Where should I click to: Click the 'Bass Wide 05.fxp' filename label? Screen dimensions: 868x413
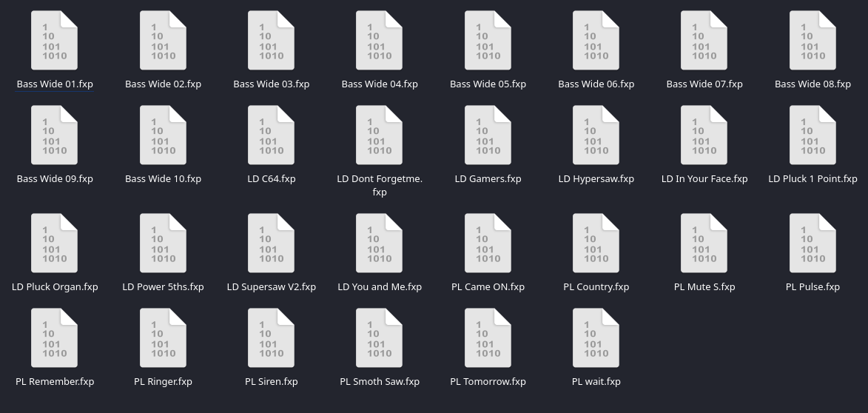point(488,84)
